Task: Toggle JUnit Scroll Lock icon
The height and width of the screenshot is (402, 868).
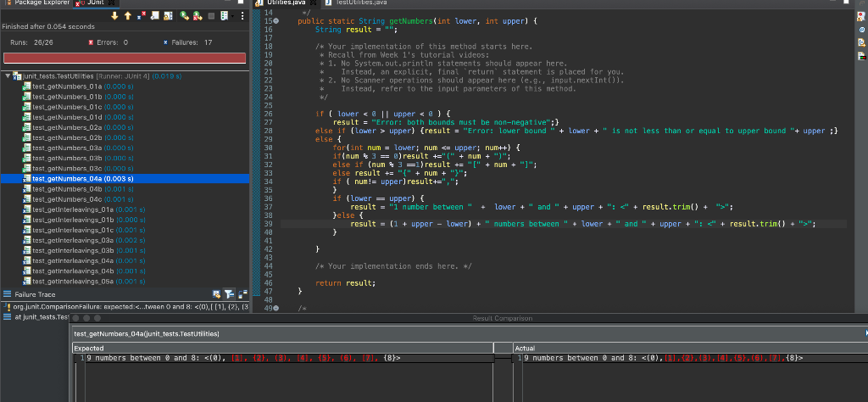Action: (169, 15)
